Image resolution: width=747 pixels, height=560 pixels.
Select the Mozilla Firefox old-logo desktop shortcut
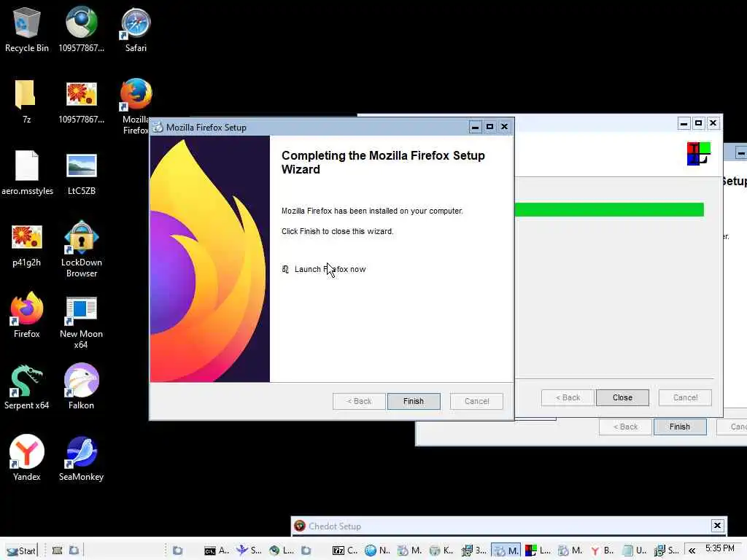pyautogui.click(x=136, y=106)
